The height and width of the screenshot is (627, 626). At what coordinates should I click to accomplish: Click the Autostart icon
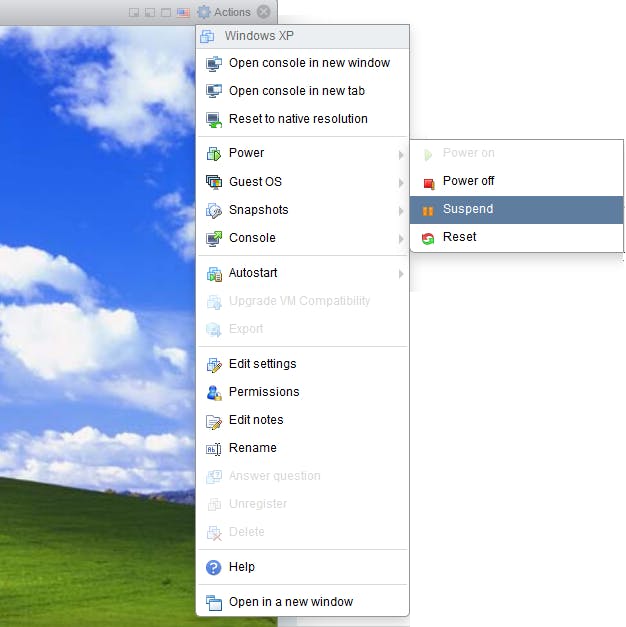coord(214,274)
